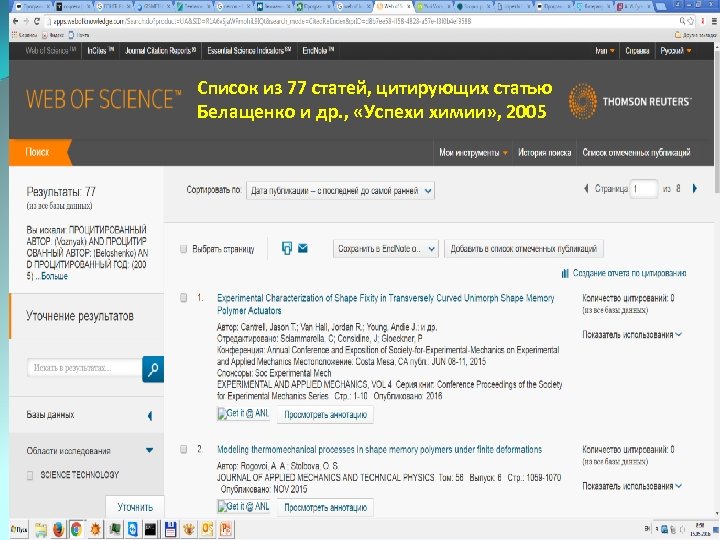Click the browser forward arrow
The width and height of the screenshot is (720, 540).
pyautogui.click(x=26, y=21)
